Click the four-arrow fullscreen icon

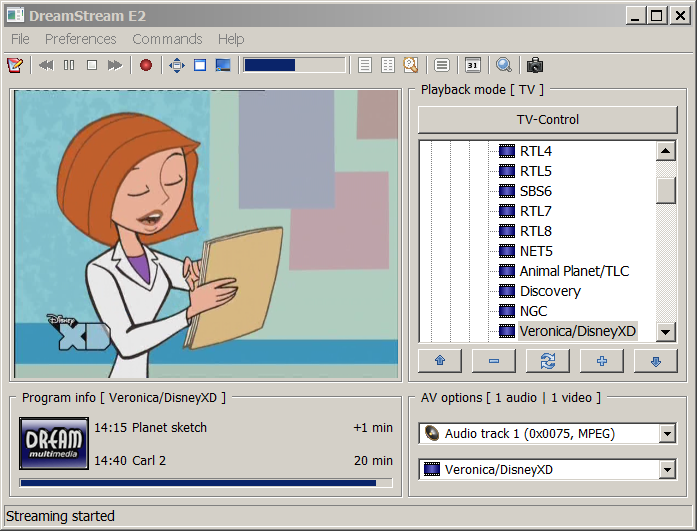pos(177,66)
